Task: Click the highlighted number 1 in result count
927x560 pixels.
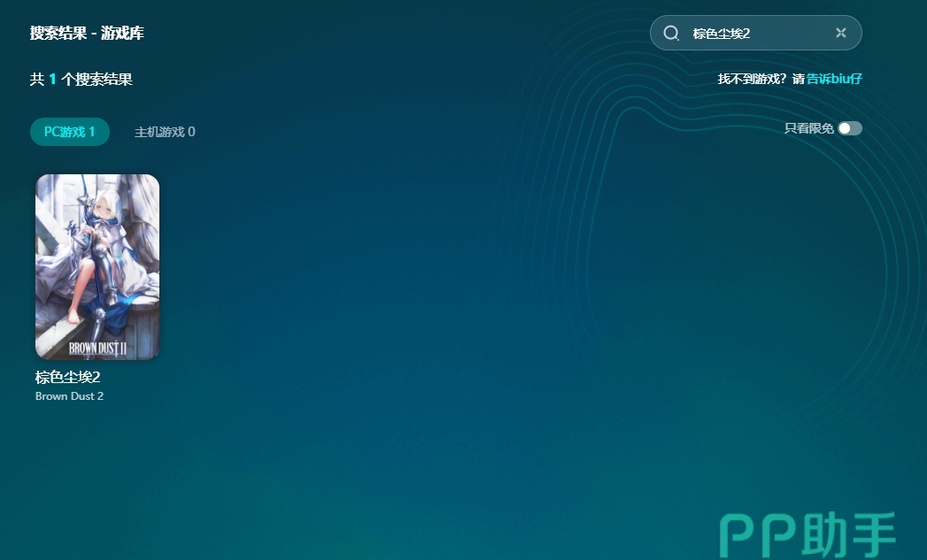Action: [52, 80]
